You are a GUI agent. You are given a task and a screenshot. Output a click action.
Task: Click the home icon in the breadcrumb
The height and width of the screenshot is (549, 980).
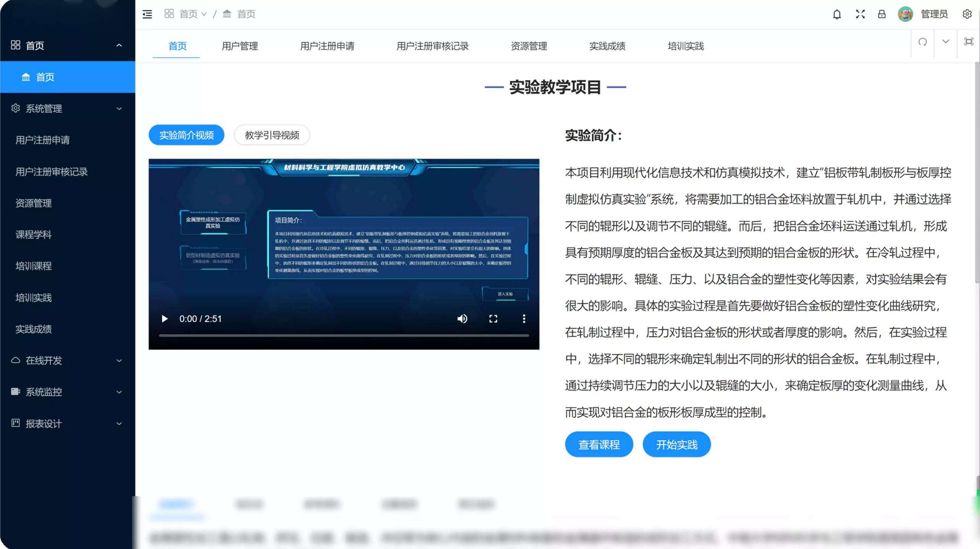(x=227, y=14)
